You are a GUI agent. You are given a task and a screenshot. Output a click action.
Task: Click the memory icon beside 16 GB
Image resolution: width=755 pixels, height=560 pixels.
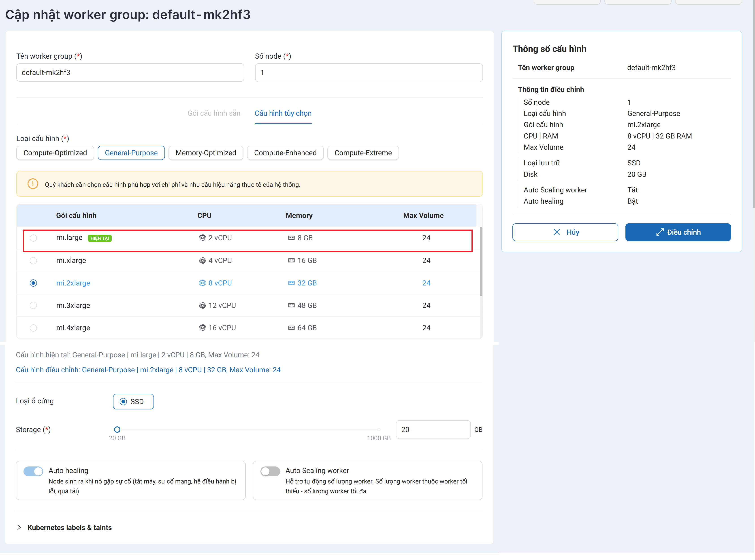coord(291,261)
